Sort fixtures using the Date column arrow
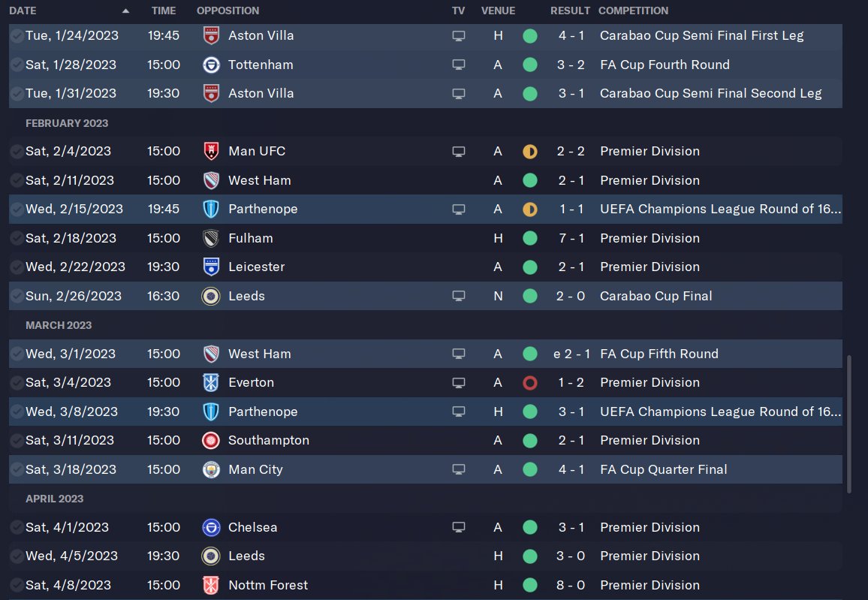Viewport: 868px width, 600px height. click(125, 11)
